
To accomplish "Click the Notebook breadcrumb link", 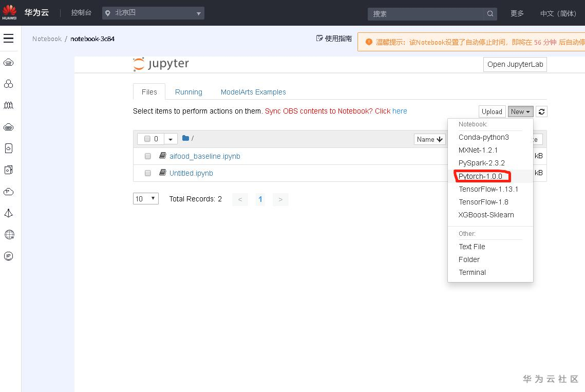I will (x=47, y=39).
